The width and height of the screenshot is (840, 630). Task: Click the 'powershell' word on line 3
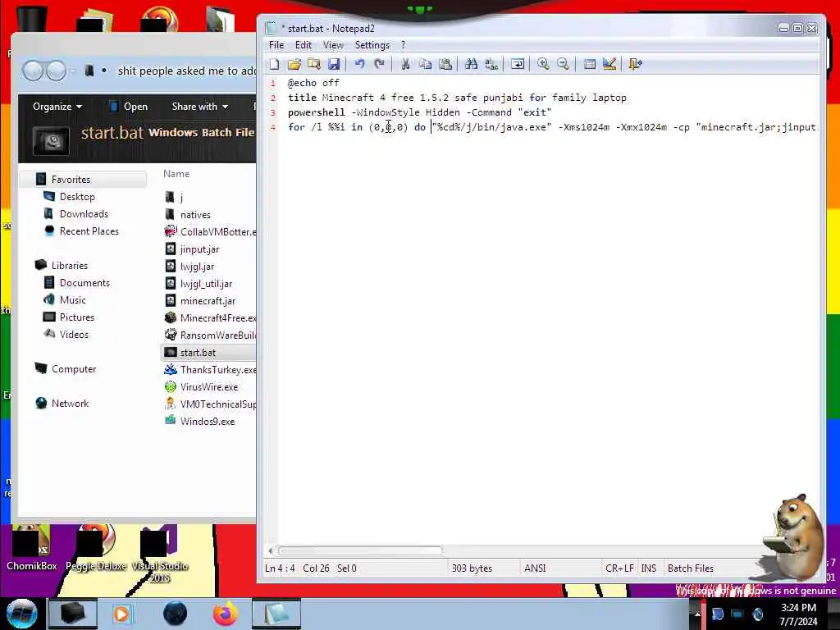pos(316,112)
